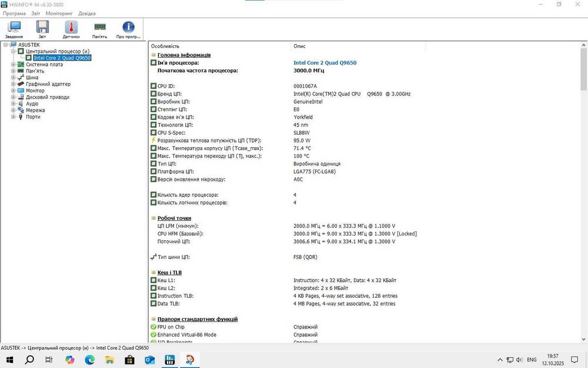The height and width of the screenshot is (368, 588).
Task: Open taskbar Search magnifier
Action: coord(29,360)
